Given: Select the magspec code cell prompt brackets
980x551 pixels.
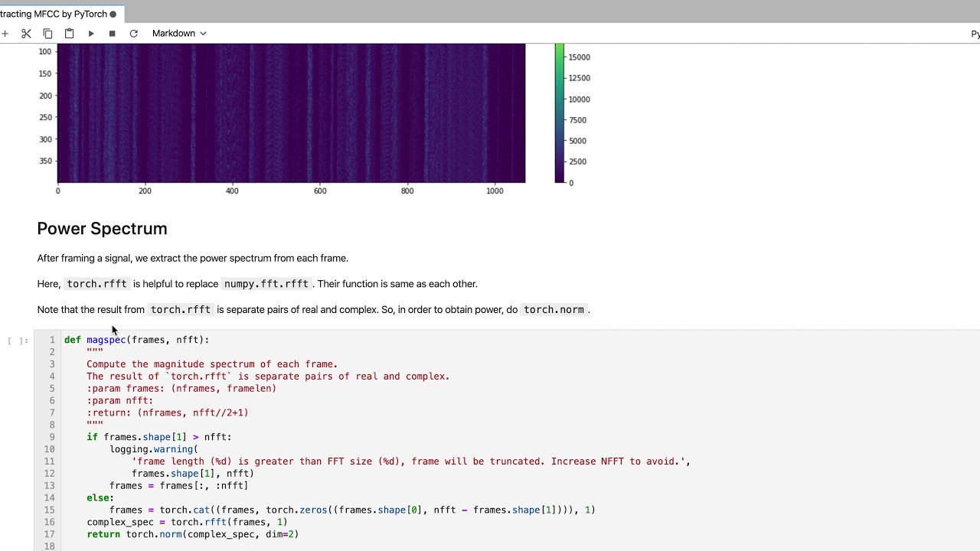Looking at the screenshot, I should (18, 341).
